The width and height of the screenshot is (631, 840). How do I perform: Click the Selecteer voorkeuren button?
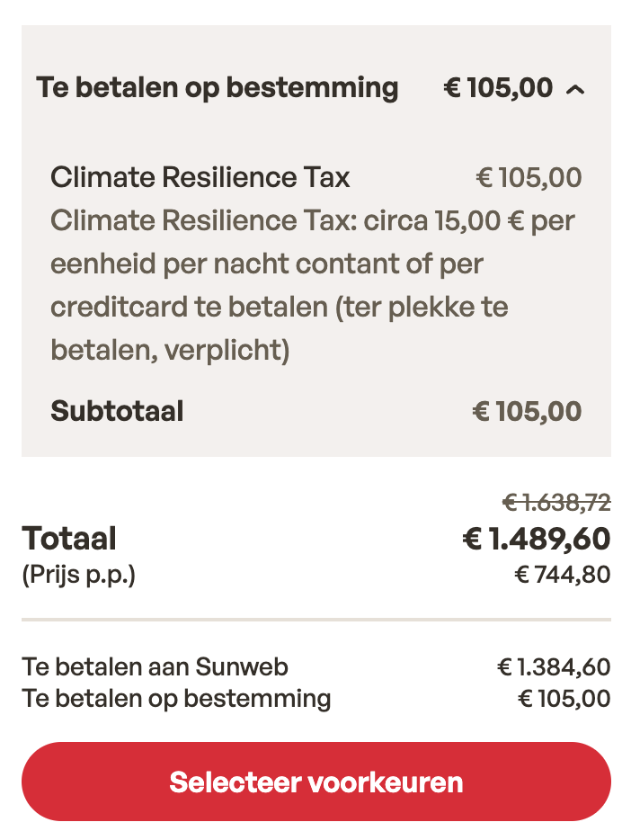tap(315, 782)
